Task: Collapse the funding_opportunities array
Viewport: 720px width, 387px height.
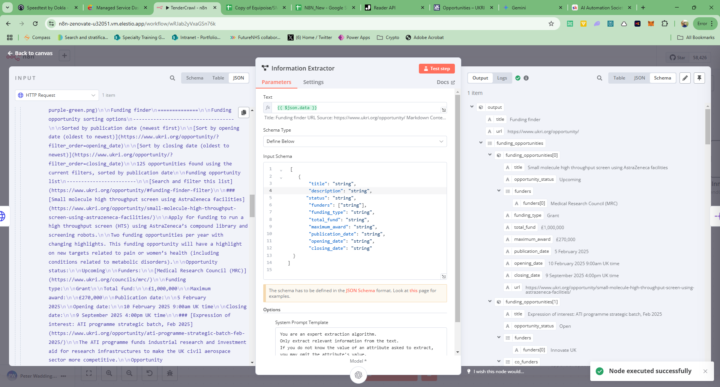Action: coord(481,143)
